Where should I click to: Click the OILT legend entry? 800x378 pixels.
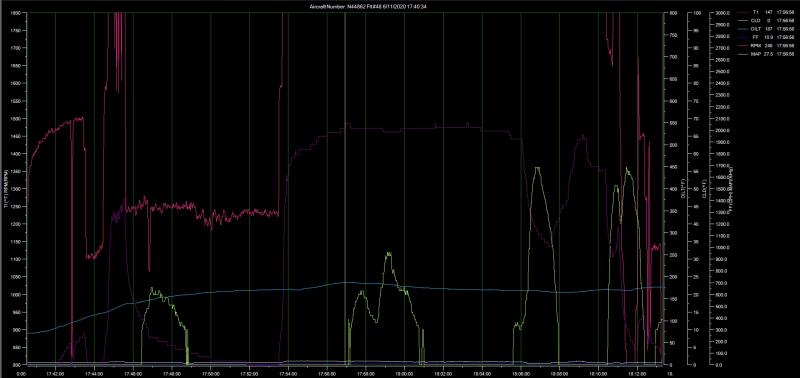tap(757, 29)
